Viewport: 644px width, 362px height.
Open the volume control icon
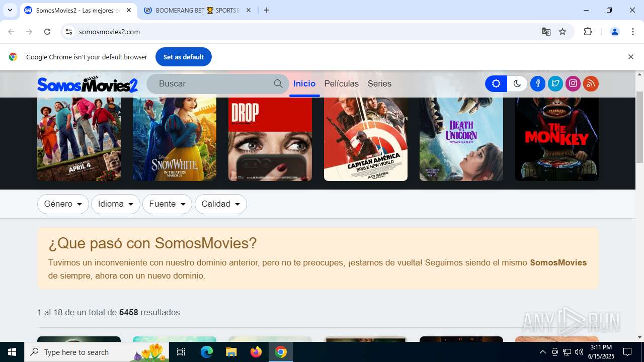pyautogui.click(x=579, y=352)
